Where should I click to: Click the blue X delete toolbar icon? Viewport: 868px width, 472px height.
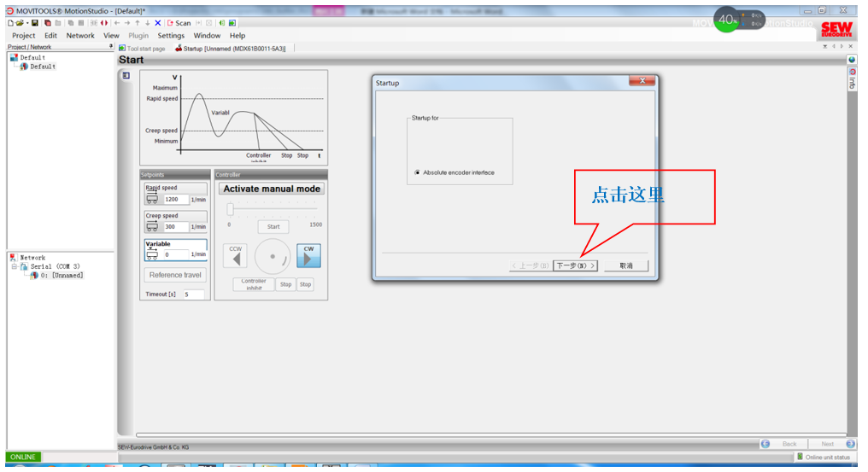[158, 23]
